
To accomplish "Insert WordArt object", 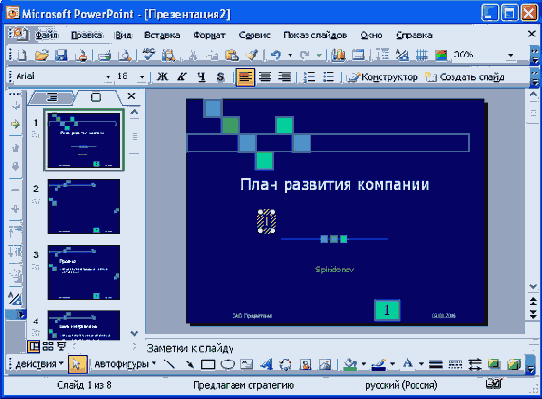I will (x=266, y=364).
